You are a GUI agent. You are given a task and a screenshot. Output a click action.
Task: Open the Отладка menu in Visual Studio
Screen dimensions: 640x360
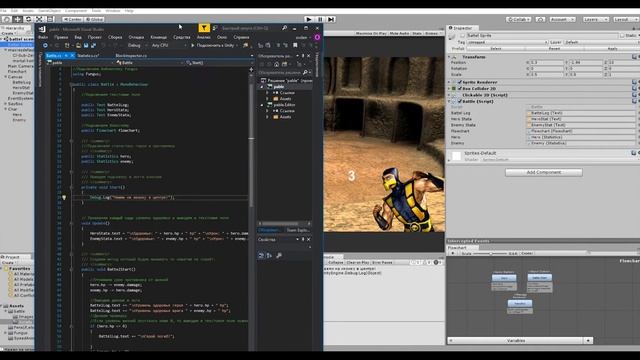(136, 37)
